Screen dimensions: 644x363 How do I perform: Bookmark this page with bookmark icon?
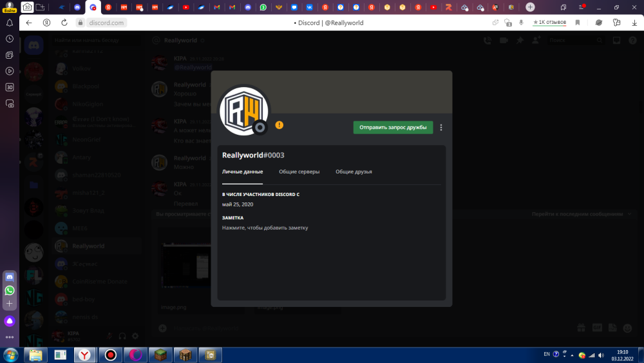click(x=578, y=23)
